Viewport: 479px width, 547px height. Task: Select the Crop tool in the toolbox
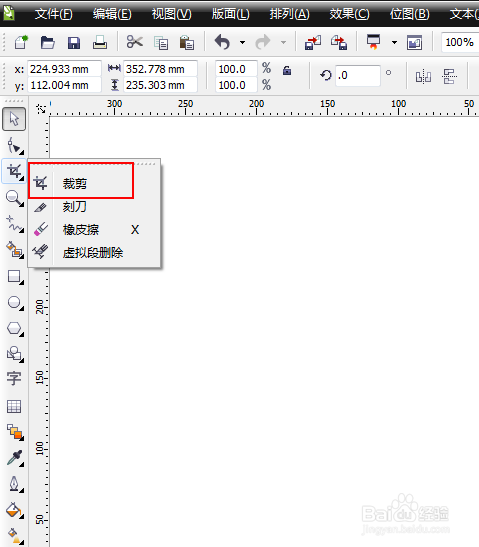(15, 172)
